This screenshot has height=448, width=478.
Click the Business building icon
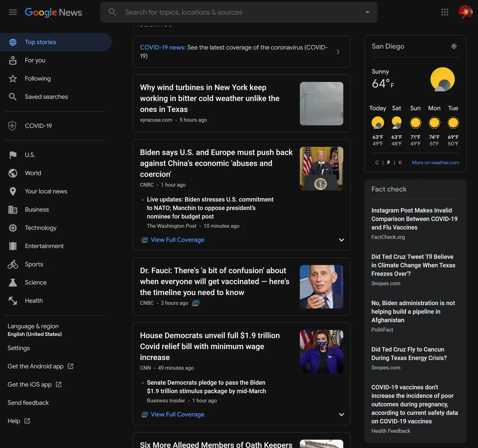tap(13, 209)
